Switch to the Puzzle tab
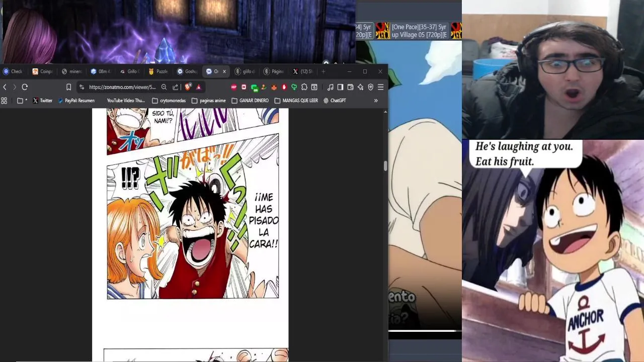Image resolution: width=644 pixels, height=362 pixels. 158,71
